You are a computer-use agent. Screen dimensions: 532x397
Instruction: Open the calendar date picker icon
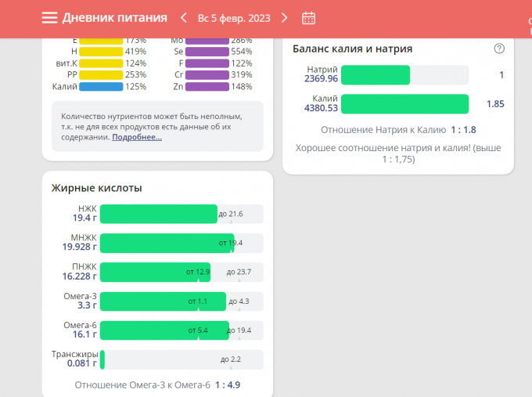(308, 18)
